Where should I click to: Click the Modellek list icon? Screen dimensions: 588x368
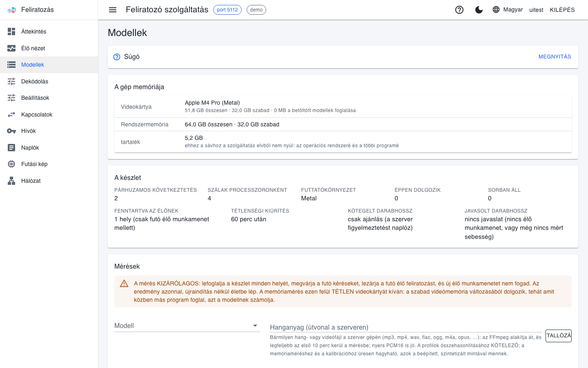point(11,65)
